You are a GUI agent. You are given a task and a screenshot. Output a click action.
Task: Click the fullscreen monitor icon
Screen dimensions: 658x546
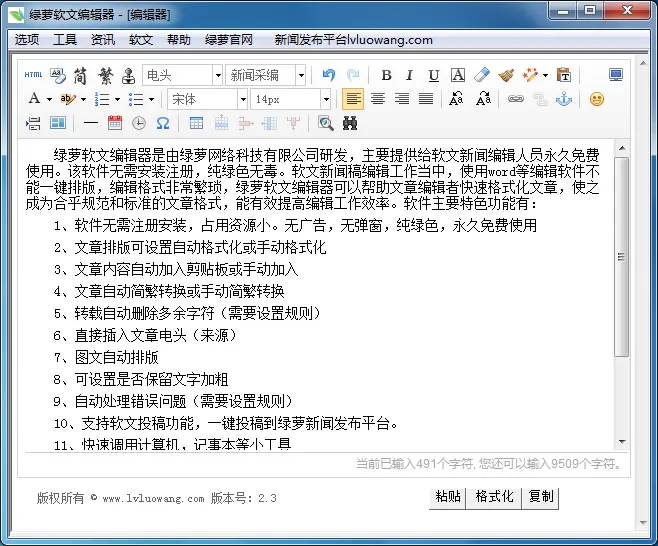[616, 75]
